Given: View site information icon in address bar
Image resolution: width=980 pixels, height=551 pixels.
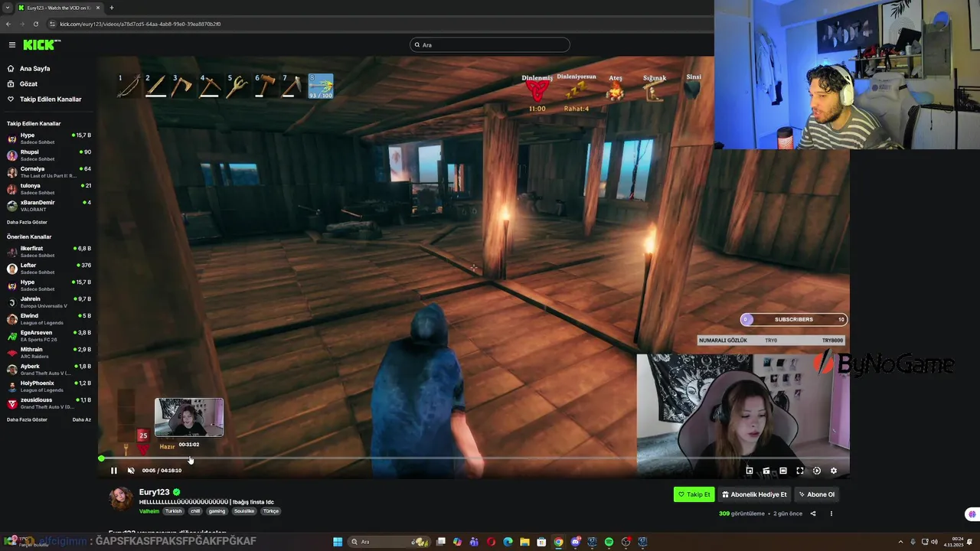Looking at the screenshot, I should [x=52, y=24].
